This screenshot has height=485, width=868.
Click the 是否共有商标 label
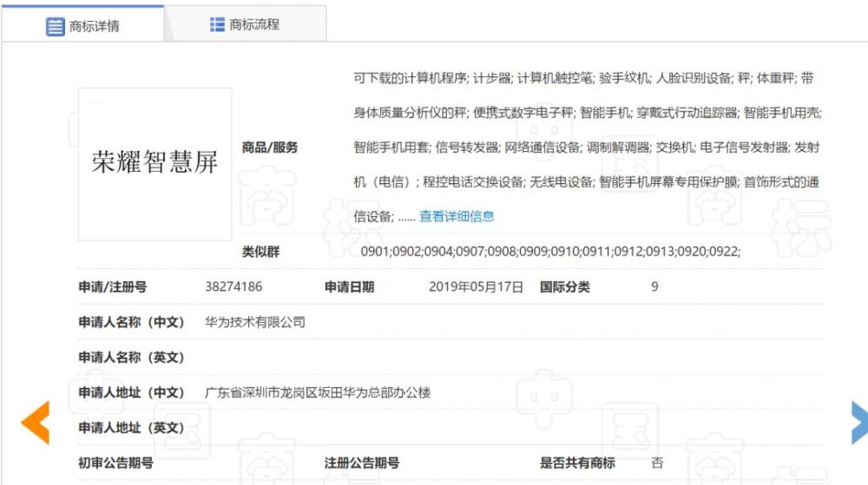coord(577,463)
